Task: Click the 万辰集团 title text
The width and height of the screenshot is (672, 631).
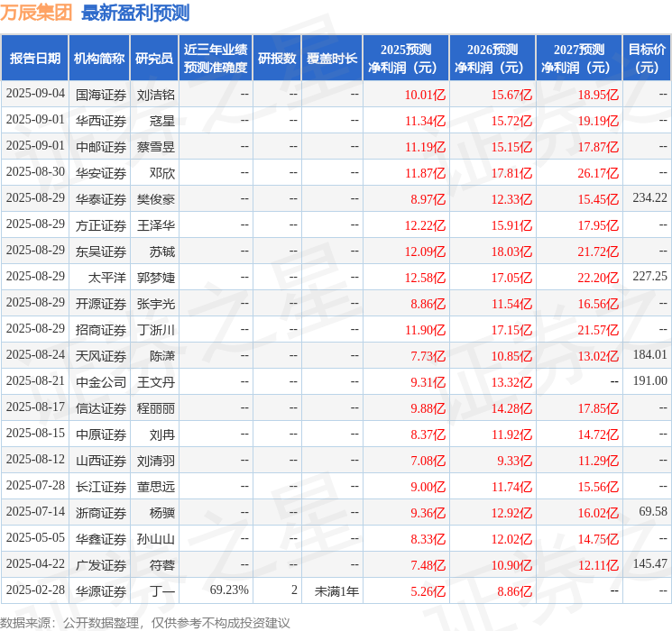Action: [36, 13]
